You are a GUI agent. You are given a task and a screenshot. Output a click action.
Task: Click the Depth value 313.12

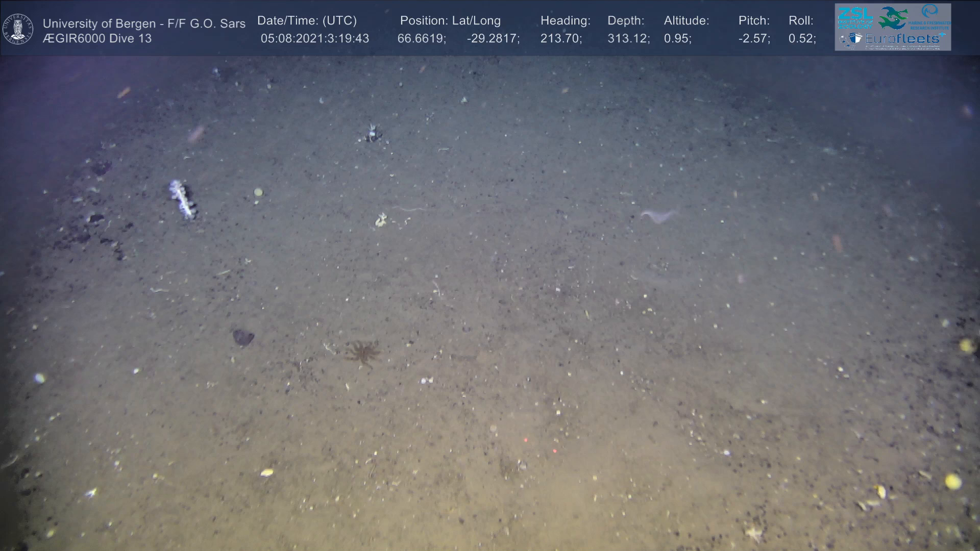(628, 39)
